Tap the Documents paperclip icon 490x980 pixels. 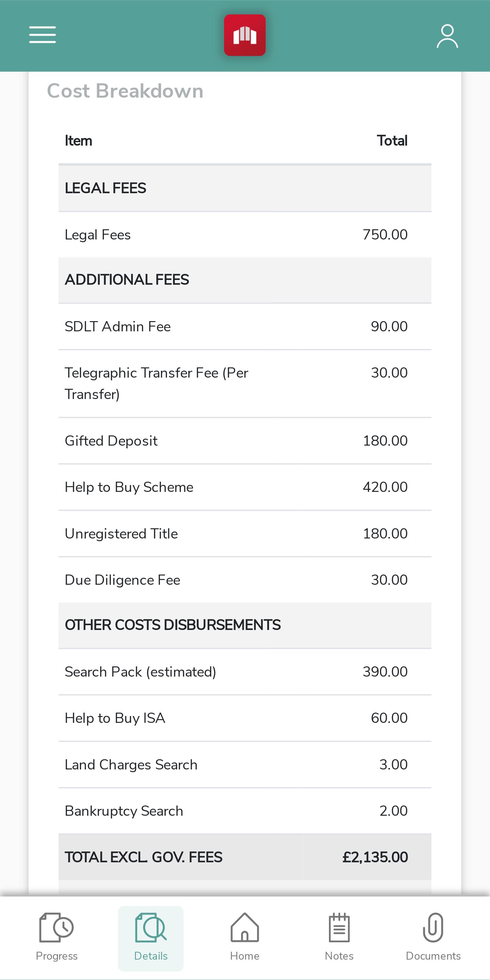pos(433,928)
